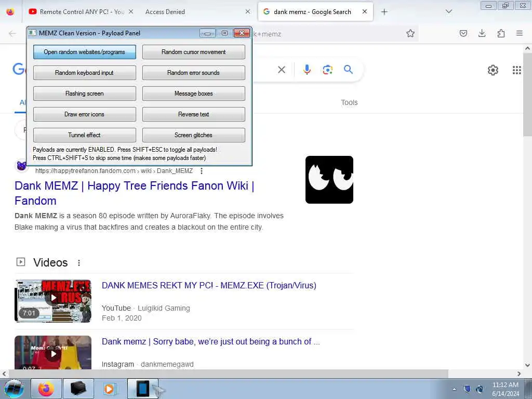
Task: Clear the Google search box
Action: coord(282,70)
